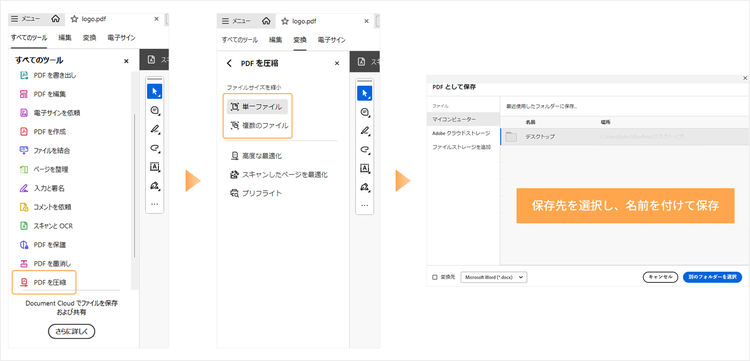Star logo.pdf in PDF を圧縮 window

tap(285, 21)
